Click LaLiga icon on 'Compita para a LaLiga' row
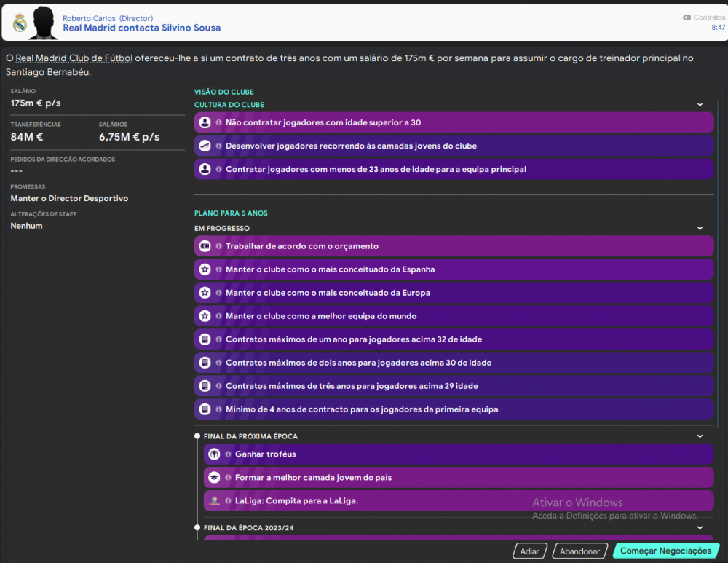This screenshot has width=728, height=563. click(214, 501)
